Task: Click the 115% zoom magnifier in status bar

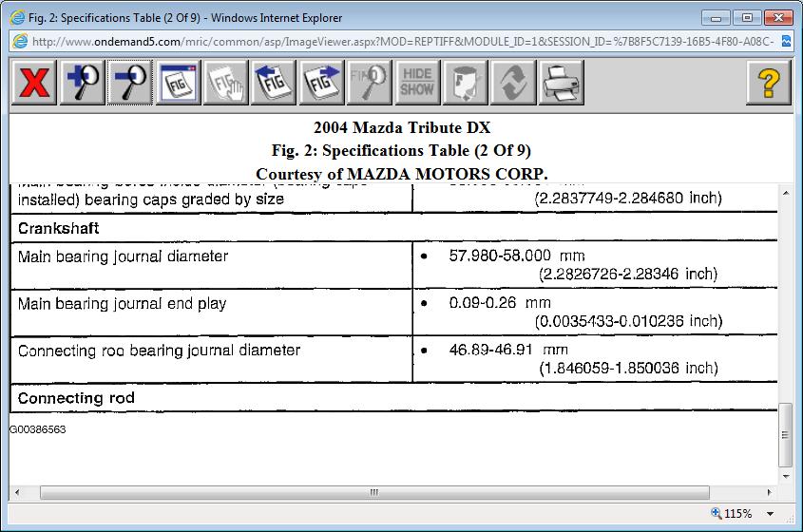Action: tap(717, 513)
